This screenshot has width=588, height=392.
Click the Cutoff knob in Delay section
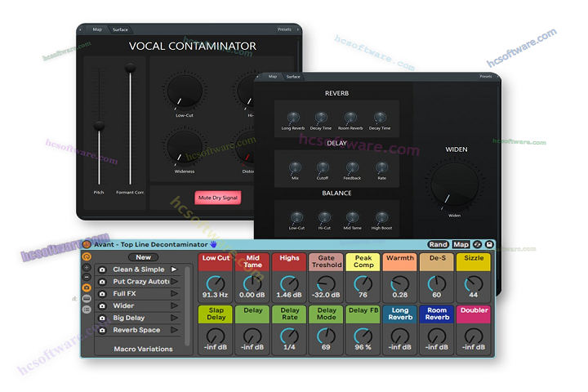click(323, 167)
